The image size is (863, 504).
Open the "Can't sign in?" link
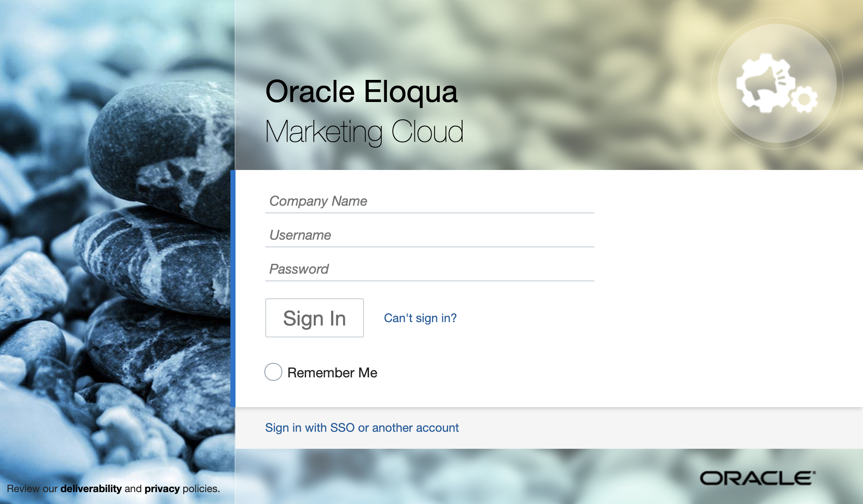(420, 318)
